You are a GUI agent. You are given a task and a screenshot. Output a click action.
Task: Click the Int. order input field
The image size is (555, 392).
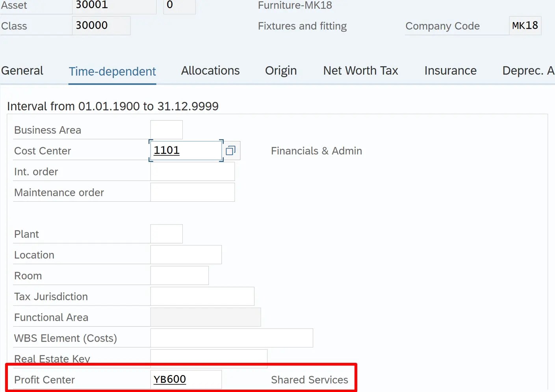coord(192,171)
